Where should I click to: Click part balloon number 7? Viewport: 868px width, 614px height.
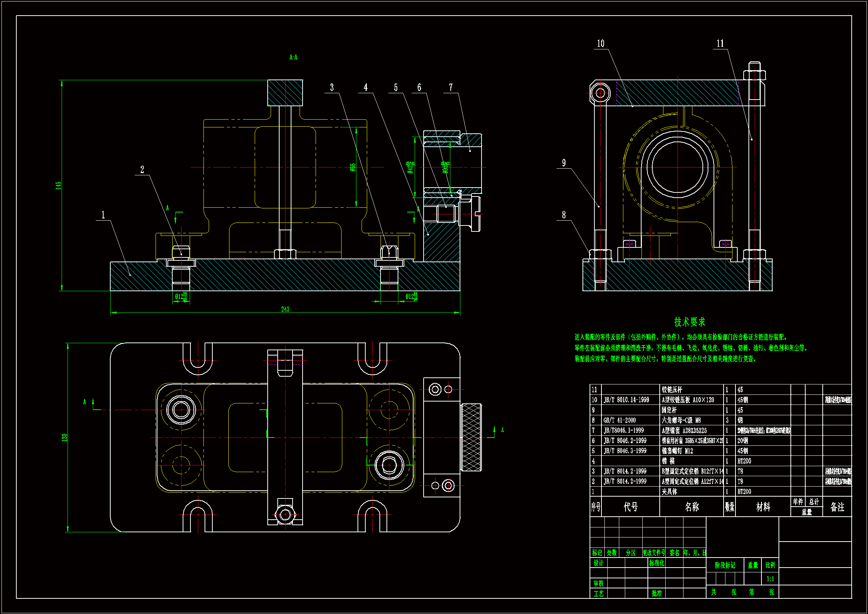pos(451,87)
